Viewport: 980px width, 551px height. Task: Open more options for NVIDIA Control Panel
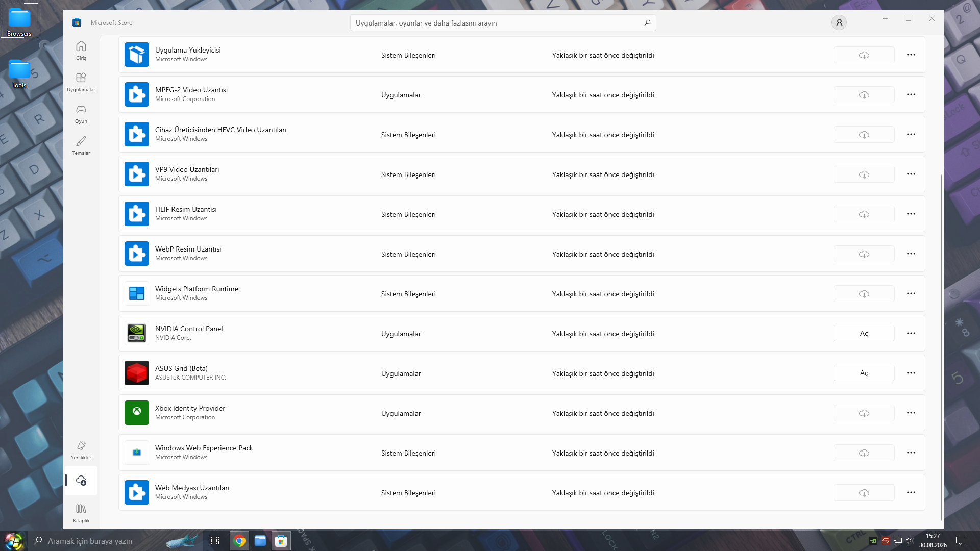[911, 333]
